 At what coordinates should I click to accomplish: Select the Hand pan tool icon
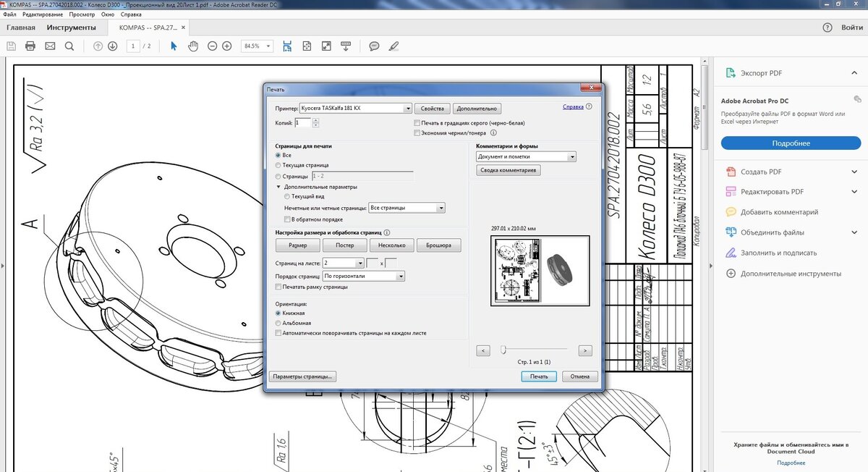click(193, 46)
